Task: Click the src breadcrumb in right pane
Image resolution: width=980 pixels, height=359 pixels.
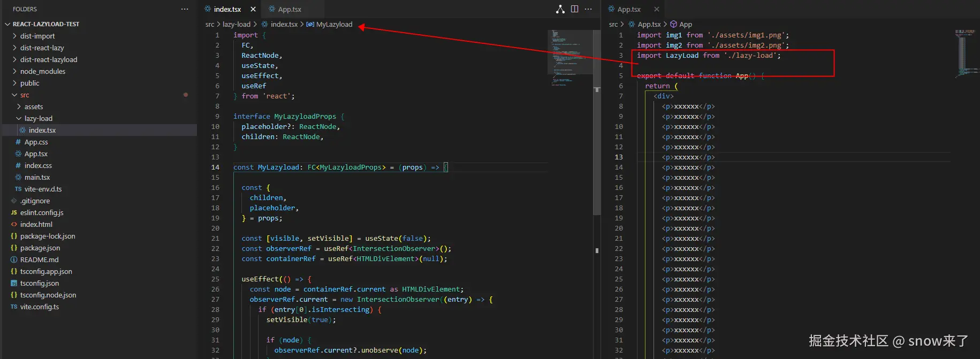Action: (x=613, y=24)
